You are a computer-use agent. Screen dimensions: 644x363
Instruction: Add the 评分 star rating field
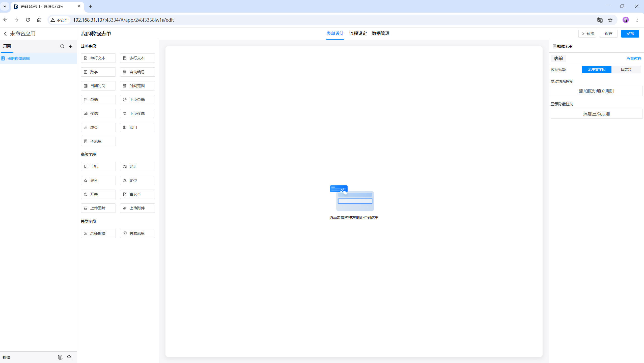pos(98,180)
